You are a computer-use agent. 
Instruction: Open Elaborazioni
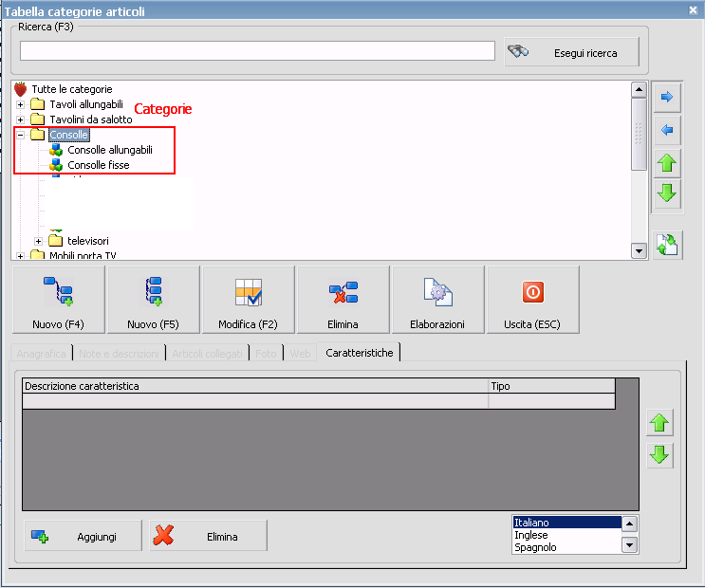tap(438, 300)
